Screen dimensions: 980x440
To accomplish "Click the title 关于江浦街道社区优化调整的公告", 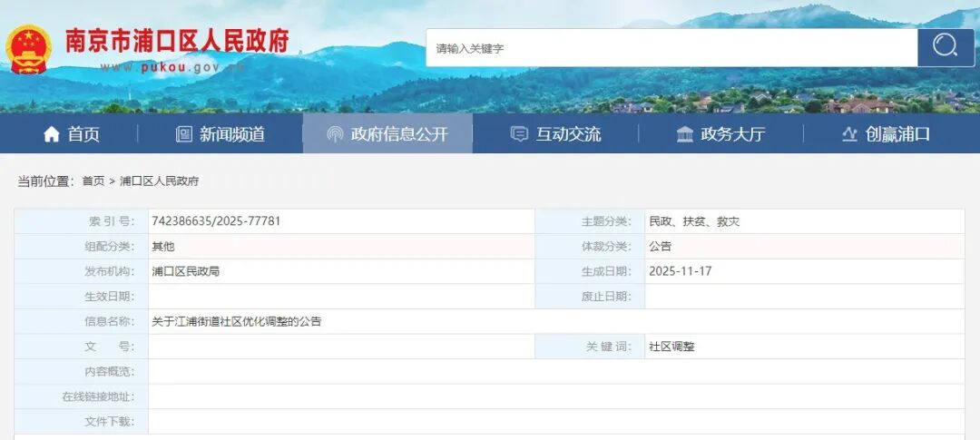I will pyautogui.click(x=237, y=321).
